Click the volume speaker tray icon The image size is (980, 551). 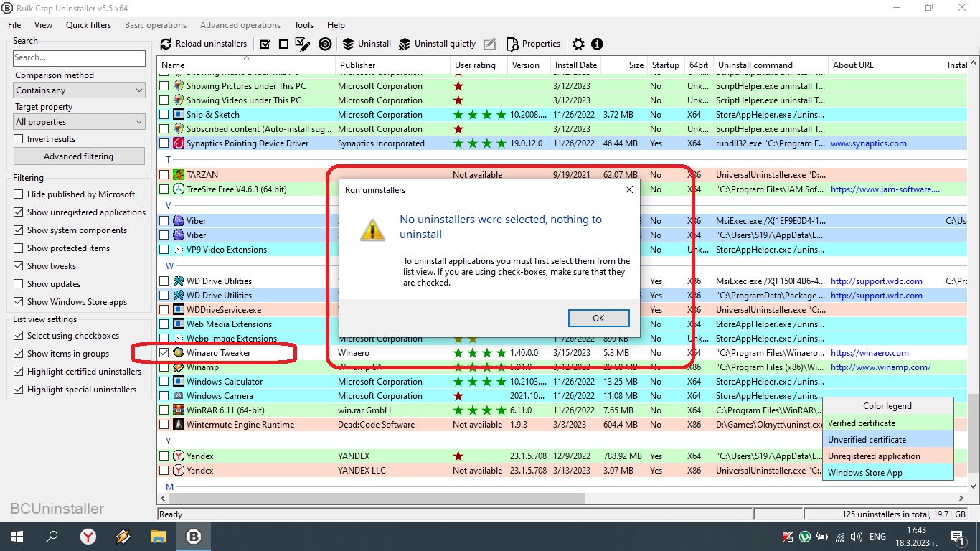tap(857, 537)
